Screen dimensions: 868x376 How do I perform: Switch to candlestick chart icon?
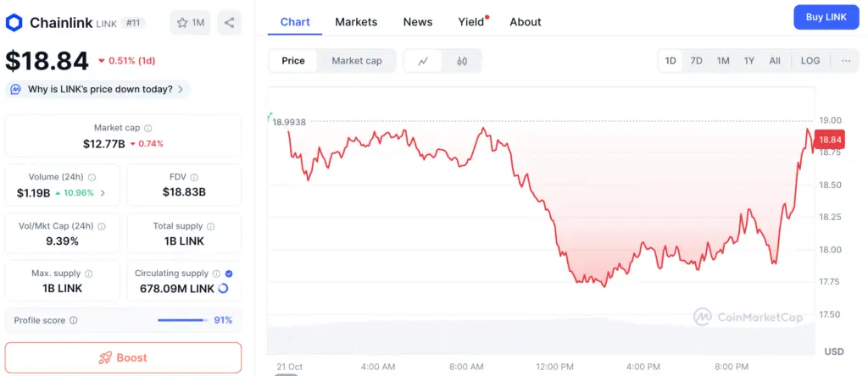462,61
